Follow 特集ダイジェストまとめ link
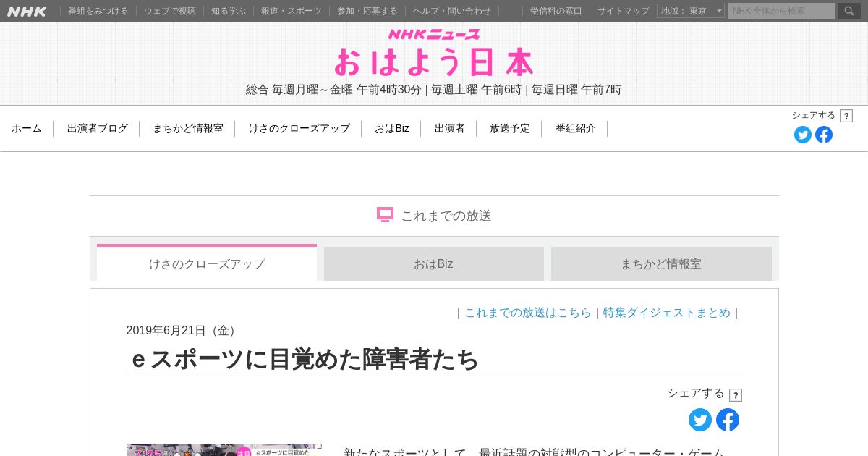The height and width of the screenshot is (456, 868). tap(667, 313)
